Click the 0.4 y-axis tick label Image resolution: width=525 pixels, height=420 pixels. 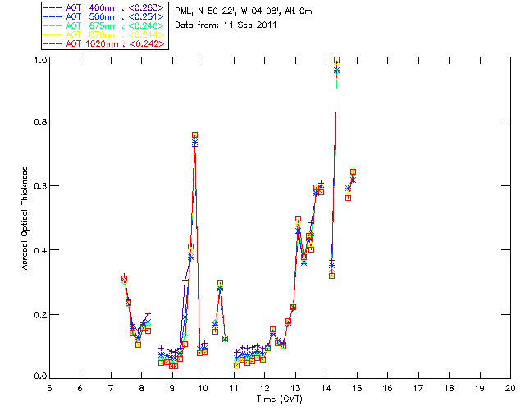[40, 250]
